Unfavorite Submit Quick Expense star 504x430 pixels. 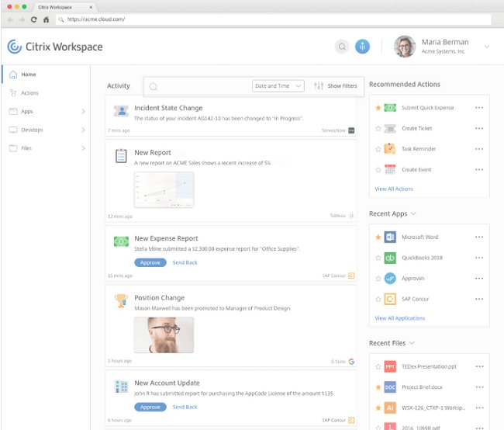coord(378,108)
